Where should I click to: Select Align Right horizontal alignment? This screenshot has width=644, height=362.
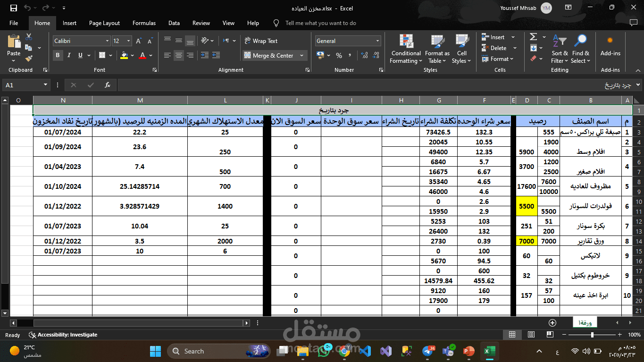[190, 55]
